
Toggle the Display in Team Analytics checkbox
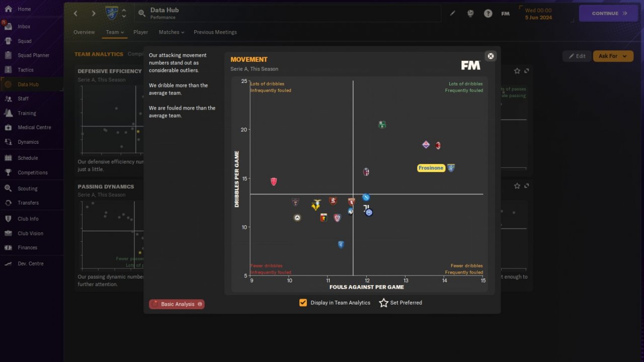303,303
